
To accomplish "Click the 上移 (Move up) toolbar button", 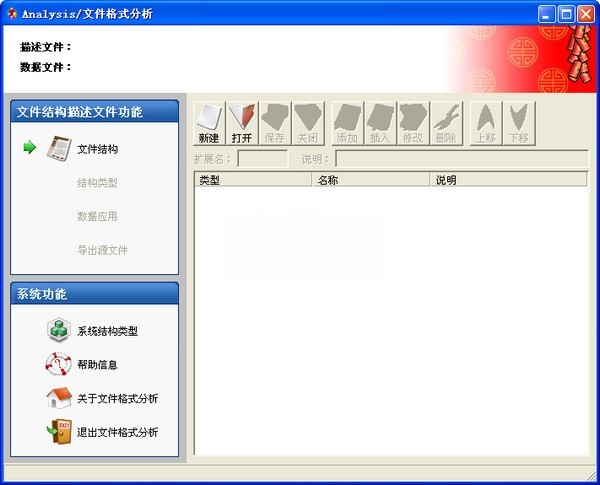I will [x=486, y=124].
